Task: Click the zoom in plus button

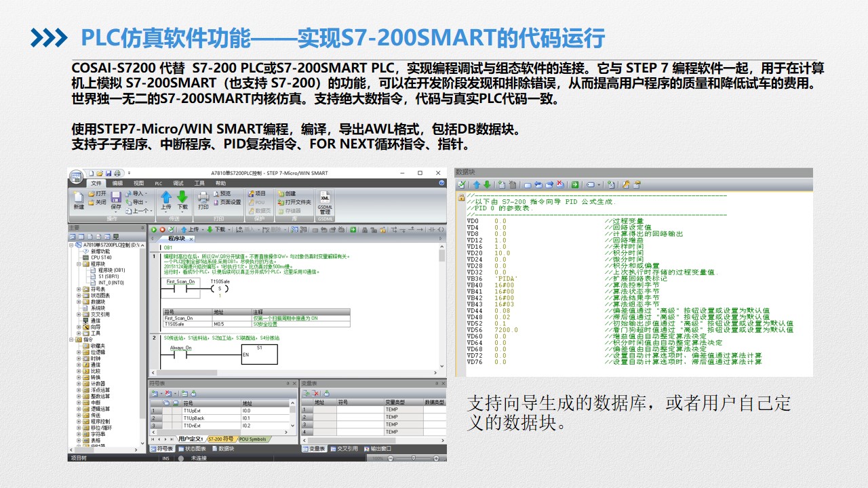Action: point(436,458)
